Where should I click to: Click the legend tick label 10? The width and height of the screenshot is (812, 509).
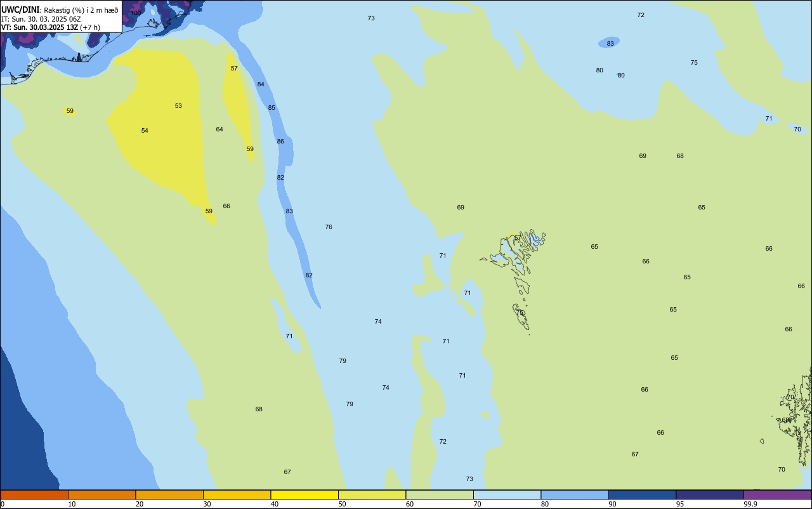click(72, 504)
